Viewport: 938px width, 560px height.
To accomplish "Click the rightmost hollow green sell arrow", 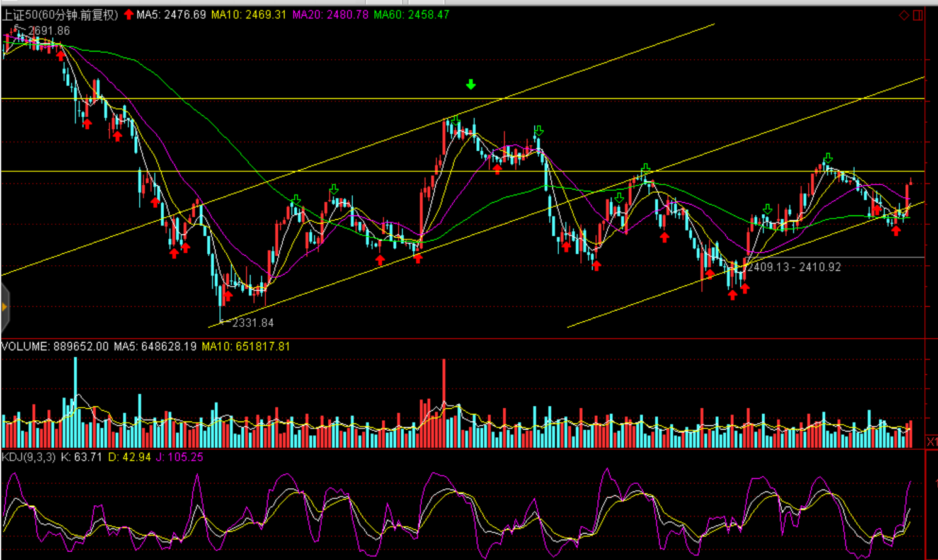I will [828, 157].
